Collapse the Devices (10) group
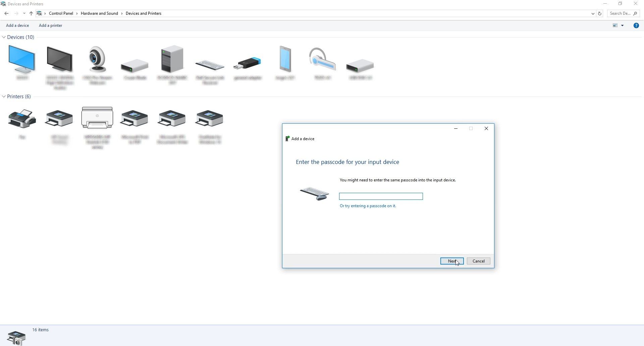644x346 pixels. [x=4, y=37]
